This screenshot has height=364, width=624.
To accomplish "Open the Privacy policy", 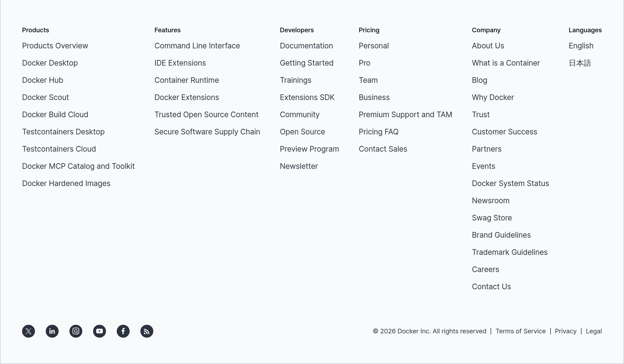I will (x=565, y=331).
